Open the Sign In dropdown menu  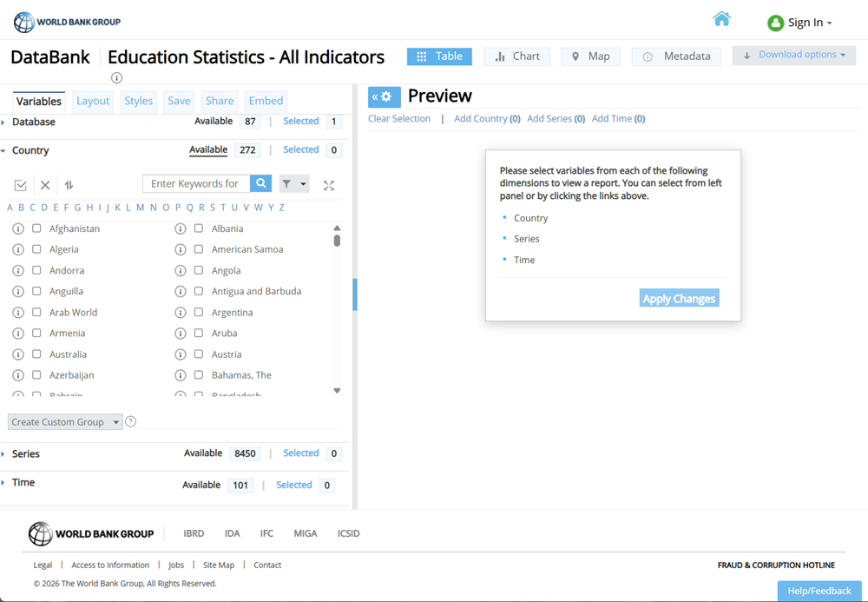(809, 23)
